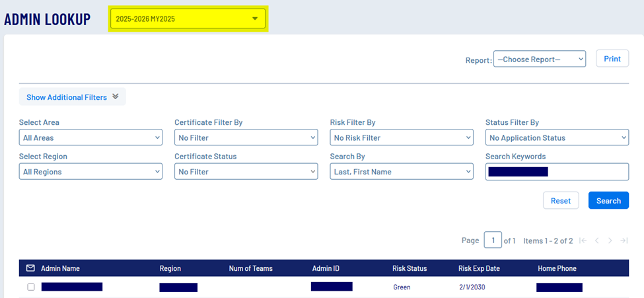
Task: Expand the Select Area dropdown
Action: (90, 137)
